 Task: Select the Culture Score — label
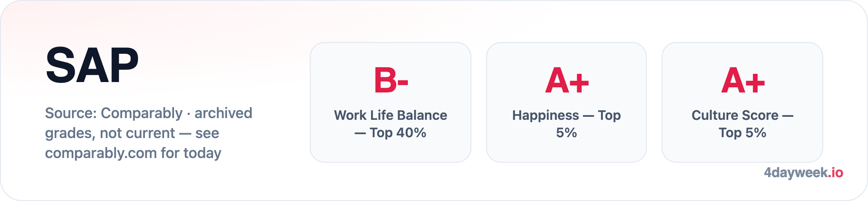click(x=742, y=115)
